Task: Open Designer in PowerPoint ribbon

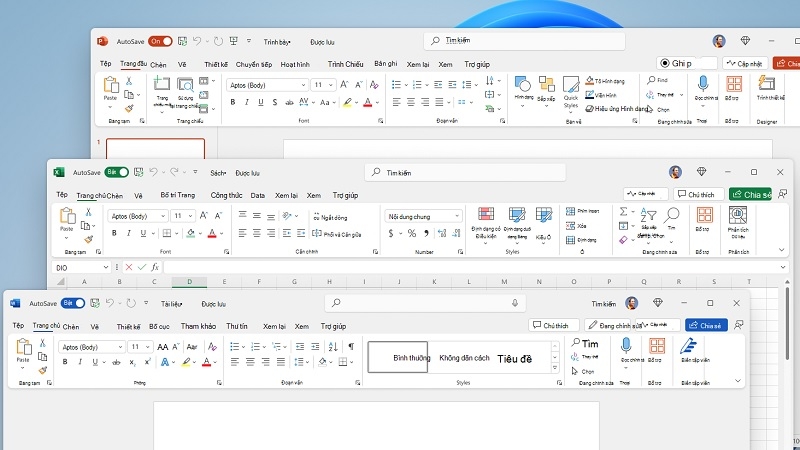Action: tap(766, 84)
